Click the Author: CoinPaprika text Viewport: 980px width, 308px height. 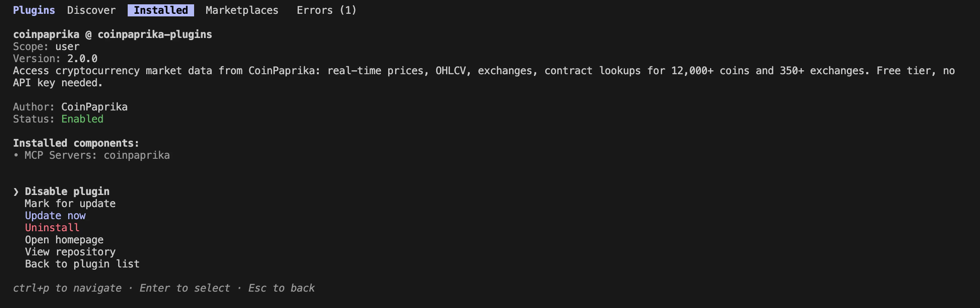pos(70,107)
